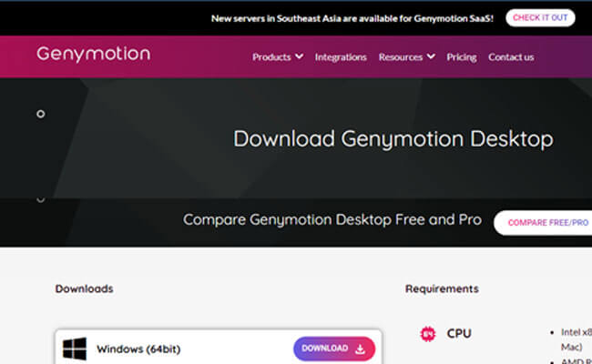Open the Pricing page

[462, 57]
